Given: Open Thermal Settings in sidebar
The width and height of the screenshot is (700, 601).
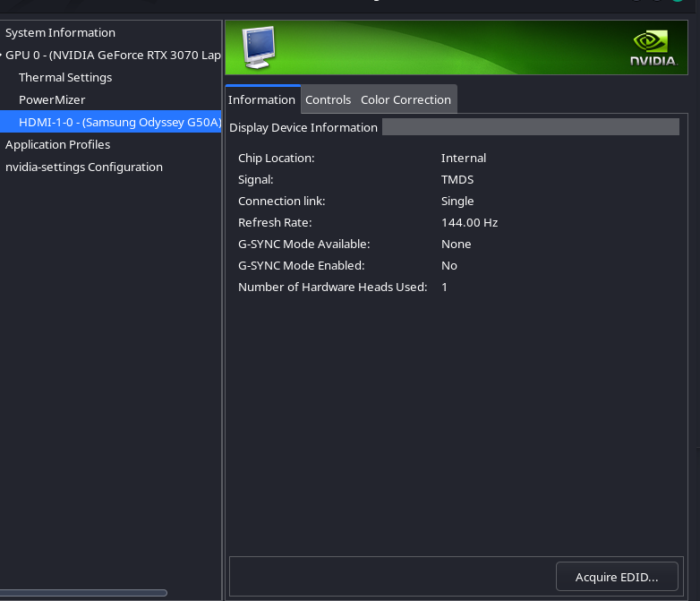Looking at the screenshot, I should [65, 77].
